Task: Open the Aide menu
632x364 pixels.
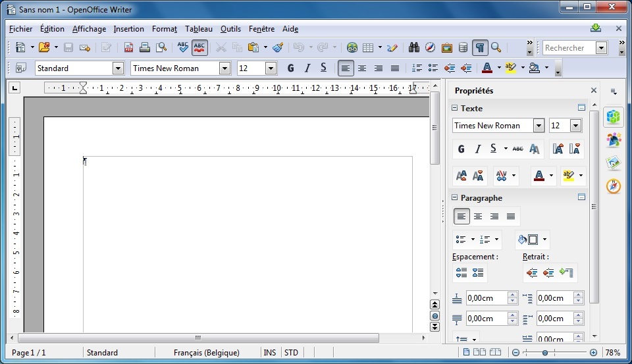Action: 290,29
